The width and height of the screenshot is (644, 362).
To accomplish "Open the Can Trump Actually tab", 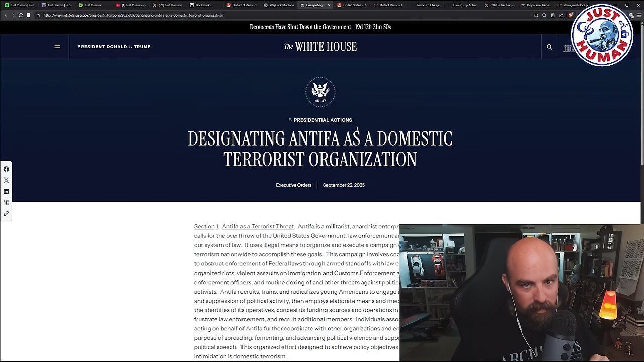I will (464, 5).
